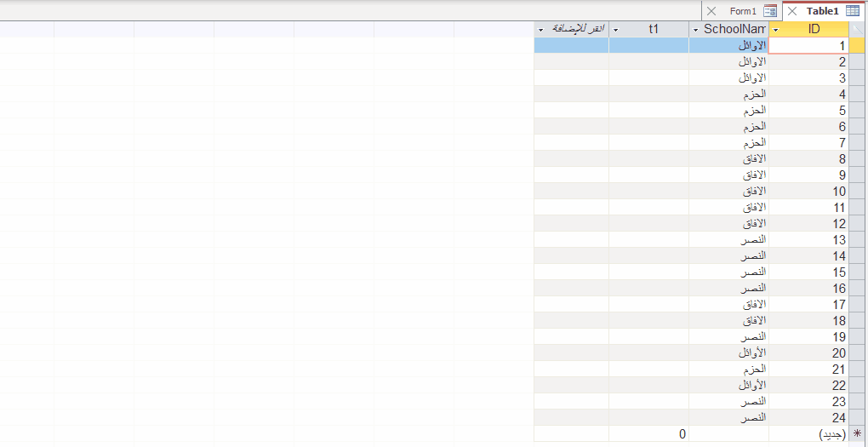Switch to the Form1 tab
The height and width of the screenshot is (447, 868).
743,11
